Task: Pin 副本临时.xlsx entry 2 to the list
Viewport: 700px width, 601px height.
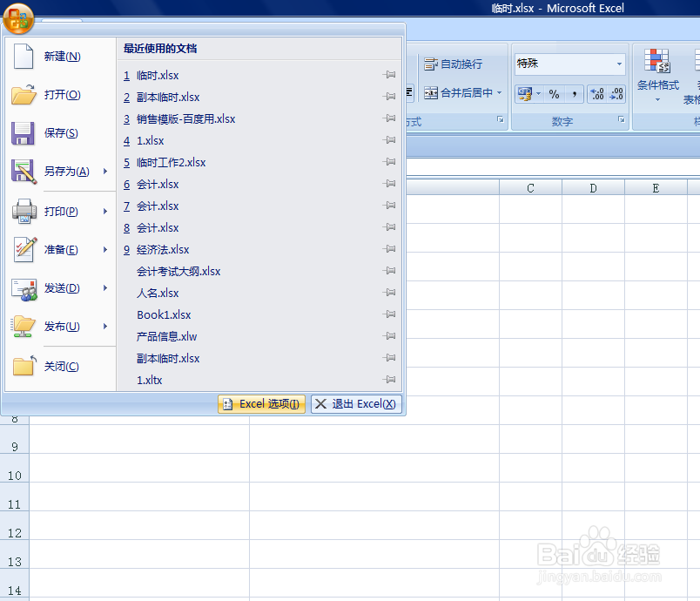Action: 389,97
